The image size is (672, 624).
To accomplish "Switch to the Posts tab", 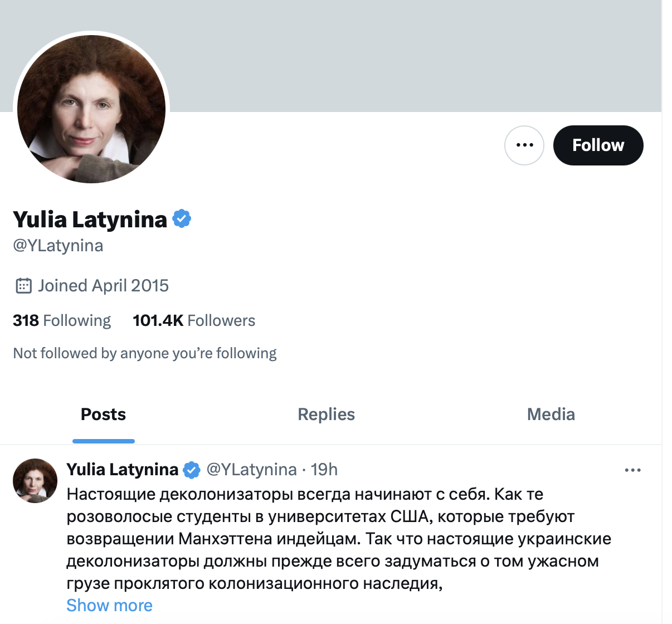I will 104,415.
